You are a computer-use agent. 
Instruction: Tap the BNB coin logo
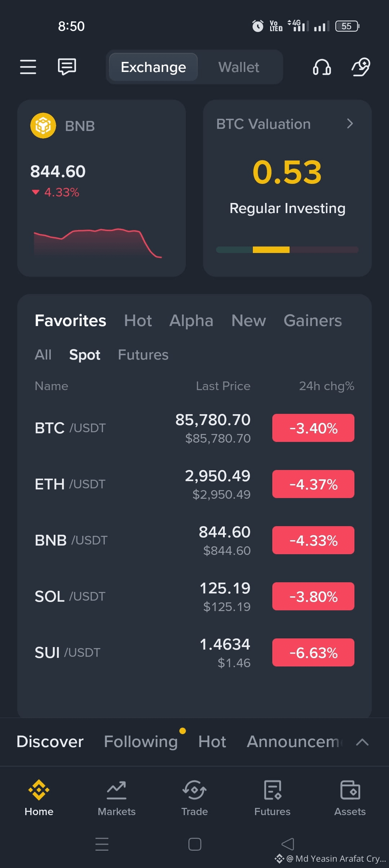[43, 126]
